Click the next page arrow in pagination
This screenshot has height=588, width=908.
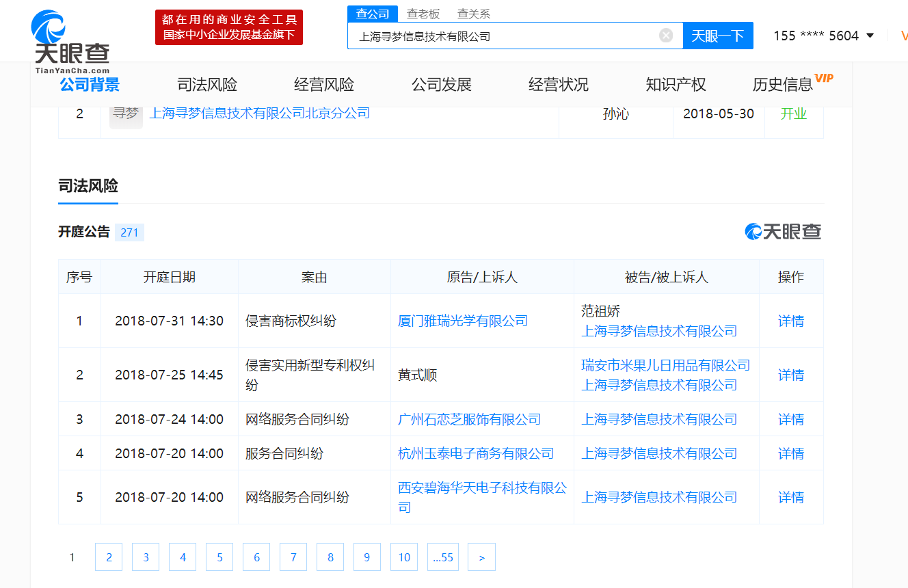[x=481, y=557]
